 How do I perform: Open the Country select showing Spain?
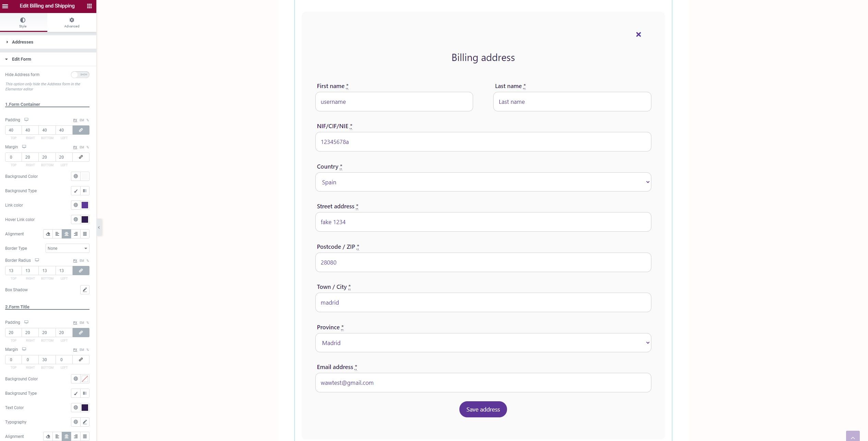click(x=483, y=182)
